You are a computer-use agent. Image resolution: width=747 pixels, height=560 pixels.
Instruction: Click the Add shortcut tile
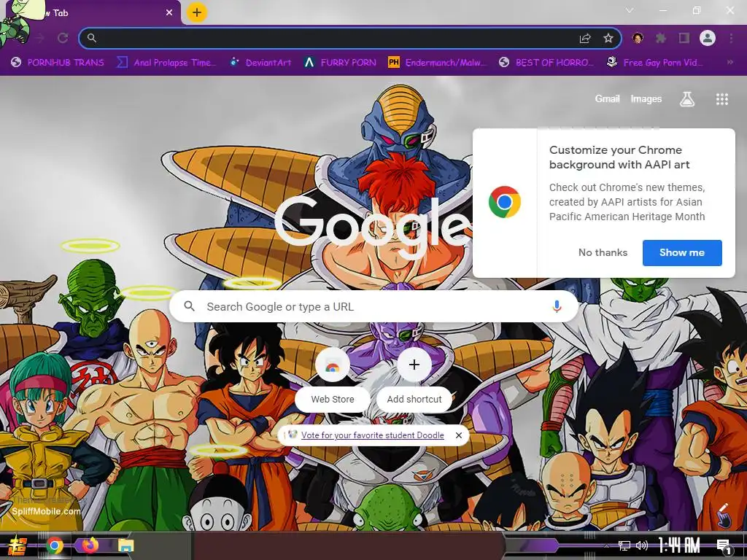(x=414, y=379)
